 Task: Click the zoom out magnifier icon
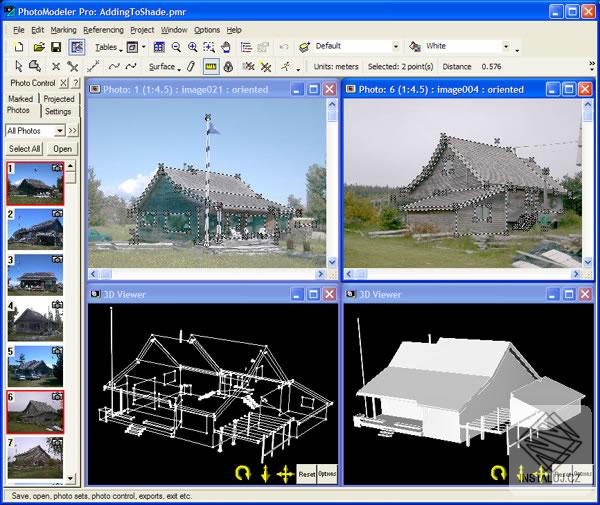176,47
